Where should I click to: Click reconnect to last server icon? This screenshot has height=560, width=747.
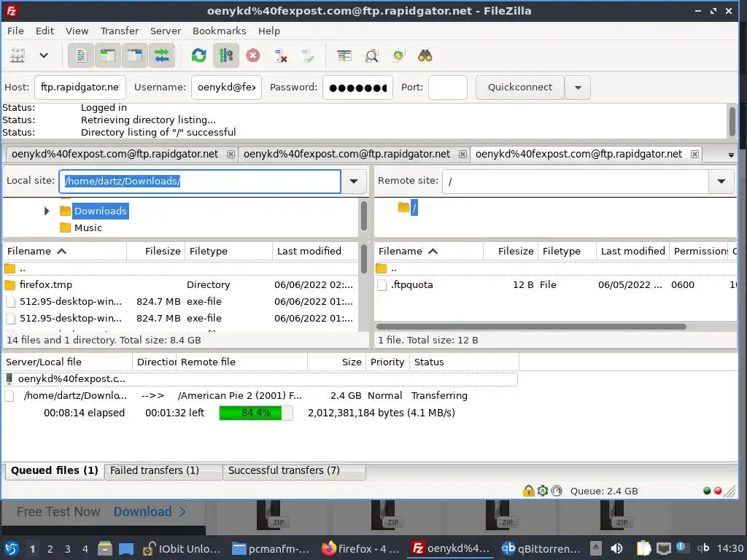pyautogui.click(x=307, y=55)
